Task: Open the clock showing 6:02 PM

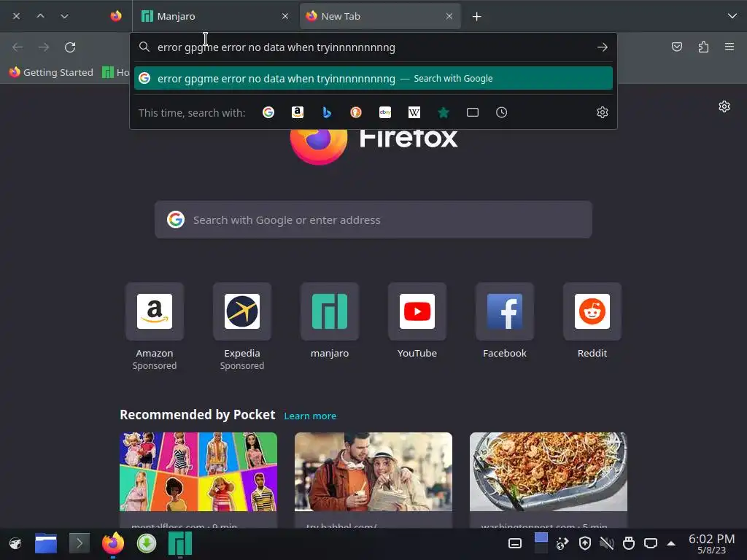Action: [711, 543]
